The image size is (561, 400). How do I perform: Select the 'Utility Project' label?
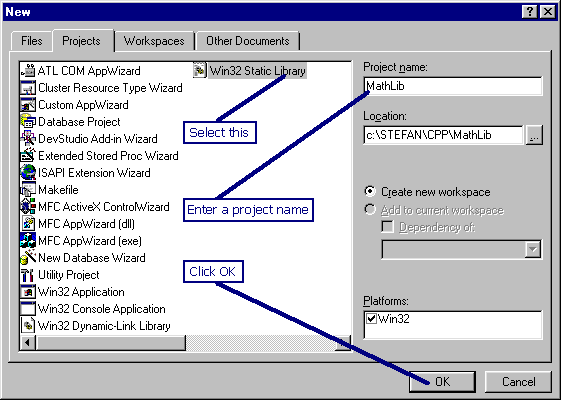(x=69, y=275)
